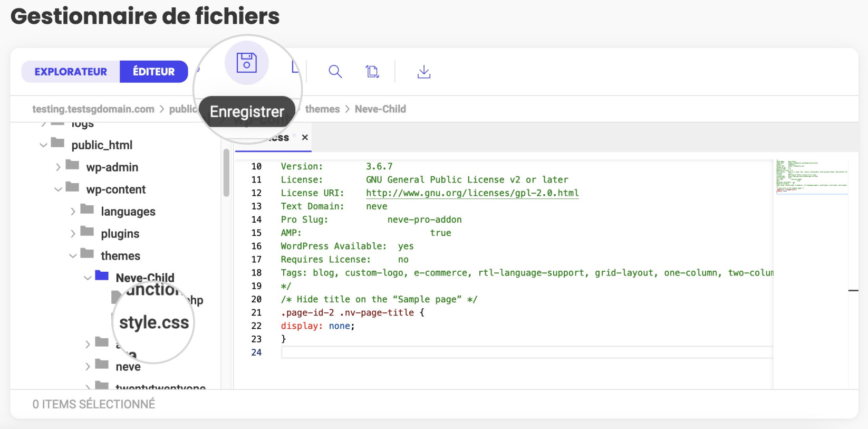
Task: Click the '0 ITEMS SÉLECTIONNÉ' status text
Action: pyautogui.click(x=94, y=404)
